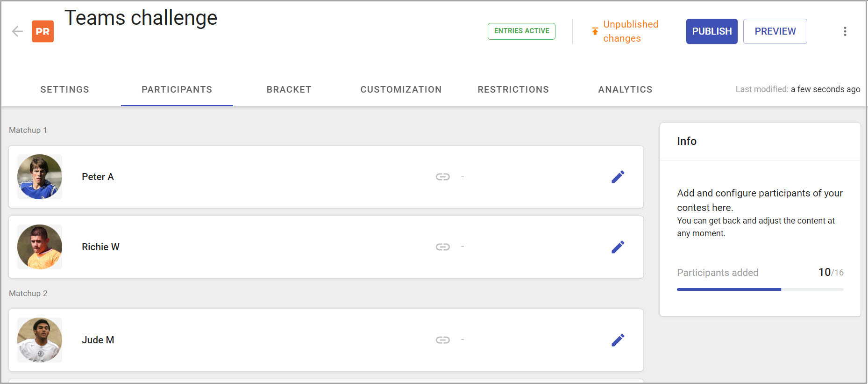Click the Entries Active status badge
Viewport: 868px width, 384px height.
coord(521,31)
